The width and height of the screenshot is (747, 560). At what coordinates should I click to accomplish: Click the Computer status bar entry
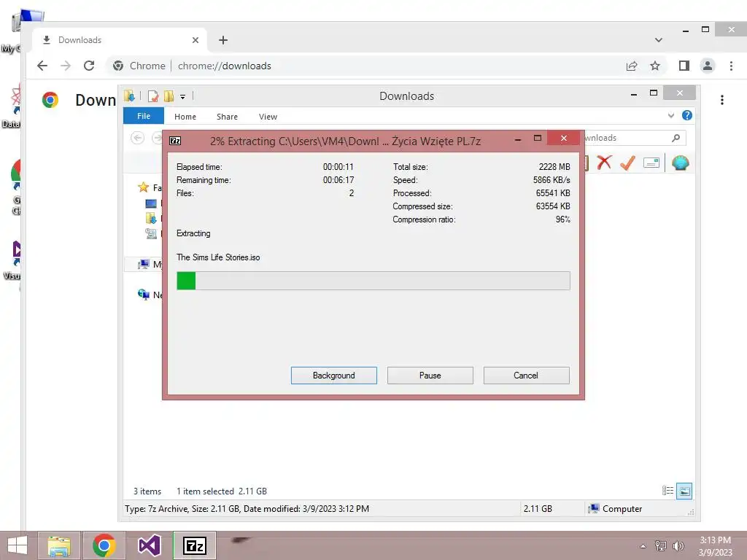click(615, 508)
